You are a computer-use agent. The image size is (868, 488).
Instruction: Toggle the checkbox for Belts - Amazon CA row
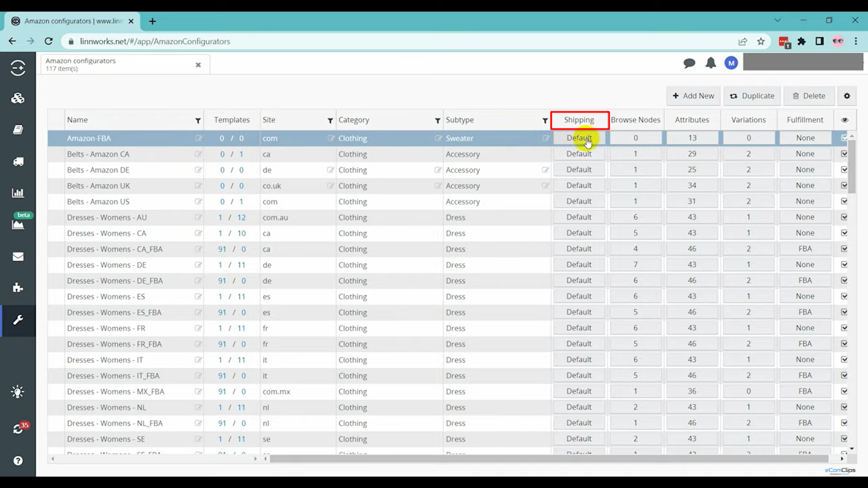[844, 154]
